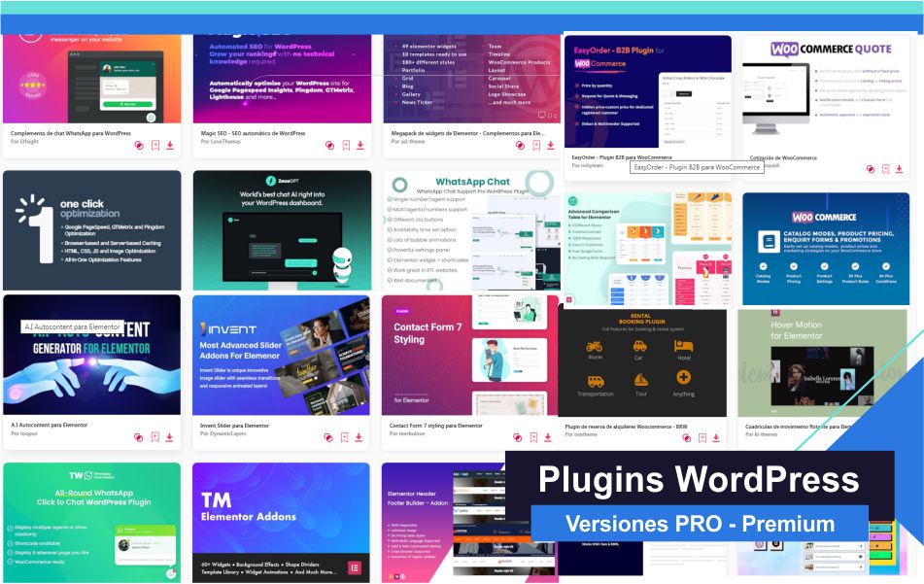
Task: Click the author name Por redqteam
Action: tap(587, 165)
